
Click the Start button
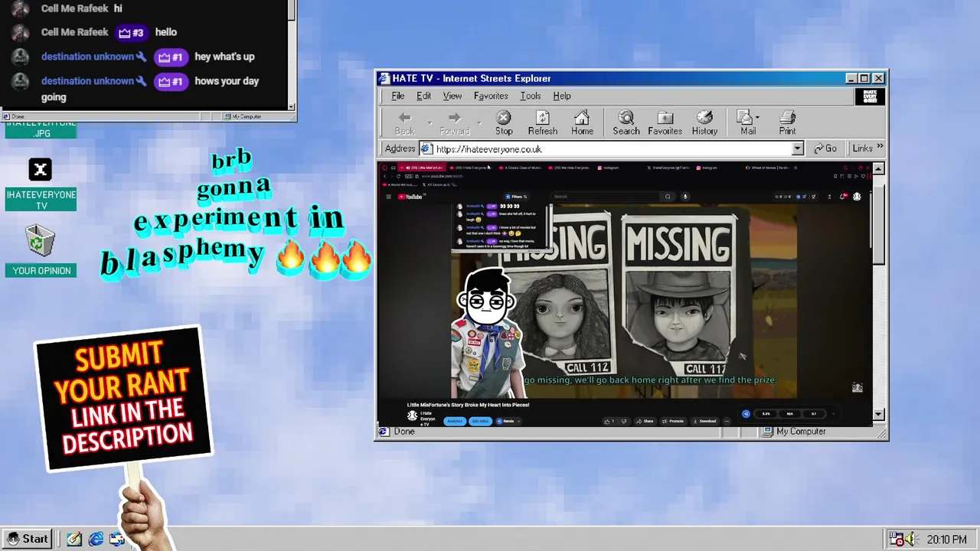point(28,539)
